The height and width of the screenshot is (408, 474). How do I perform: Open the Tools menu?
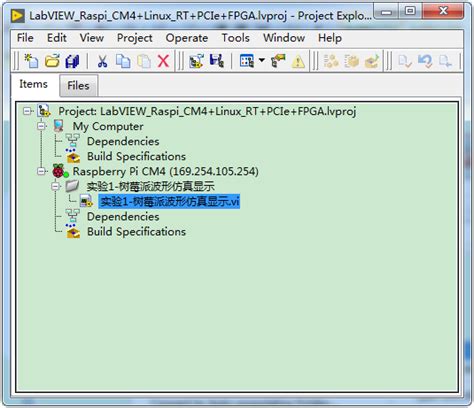click(x=236, y=38)
